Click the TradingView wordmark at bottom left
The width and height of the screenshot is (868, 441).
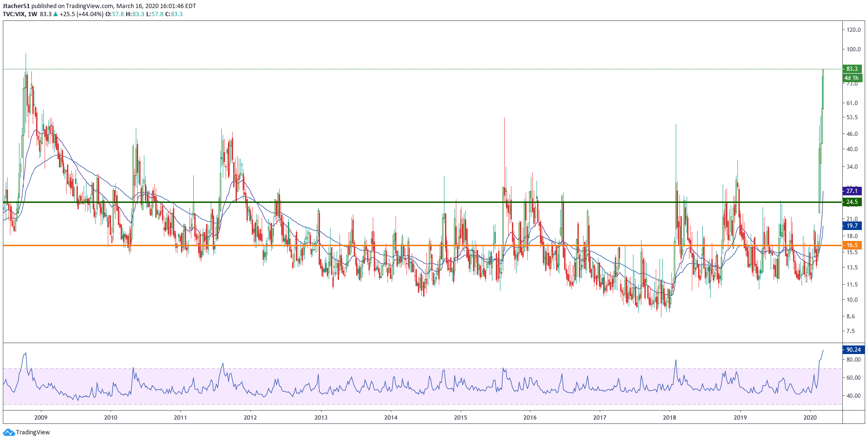tap(33, 432)
